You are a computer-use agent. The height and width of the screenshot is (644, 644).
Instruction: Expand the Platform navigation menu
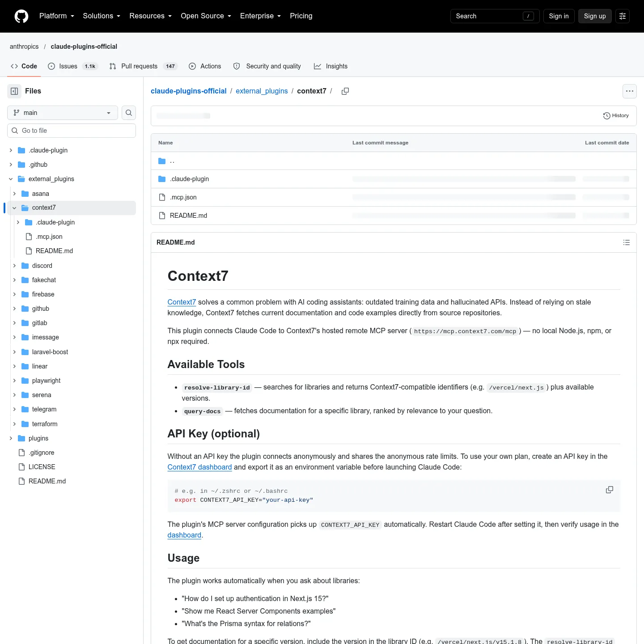point(57,16)
